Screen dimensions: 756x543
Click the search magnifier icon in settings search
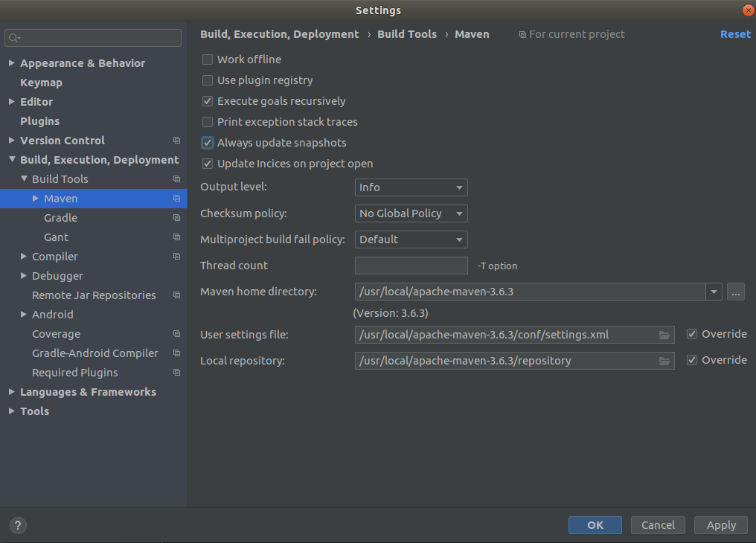coord(14,38)
